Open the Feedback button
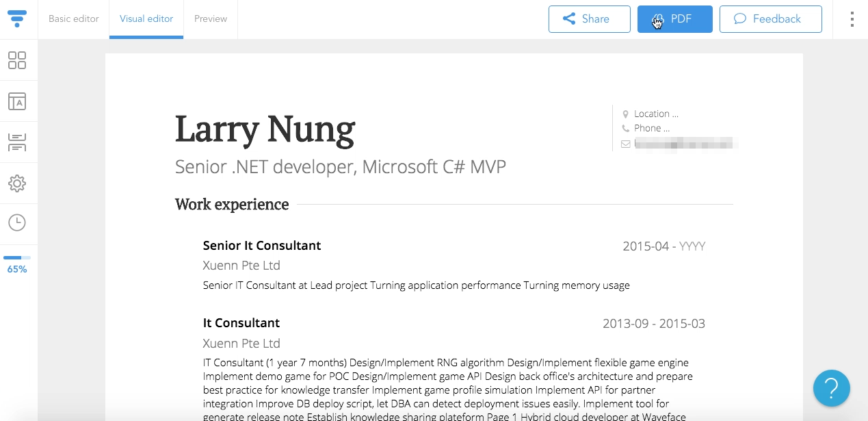Screen dimensions: 868x421 point(770,19)
